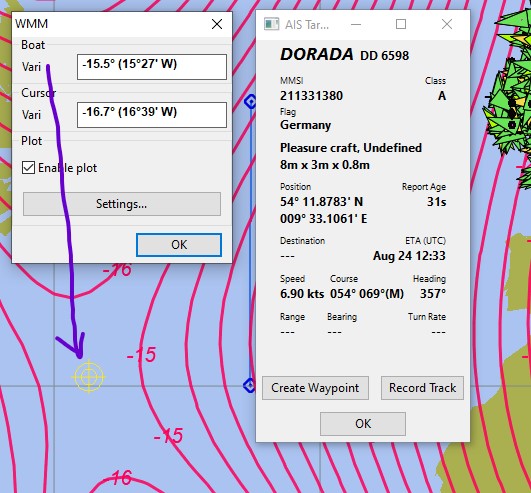Click the -16 isoline label below WMM
This screenshot has width=531, height=493.
click(117, 270)
